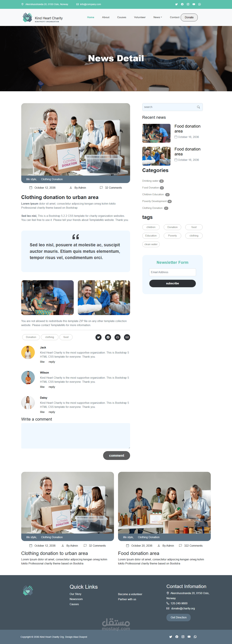This screenshot has height=644, width=232.
Task: Click the Donate button in the navbar
Action: pos(189,17)
